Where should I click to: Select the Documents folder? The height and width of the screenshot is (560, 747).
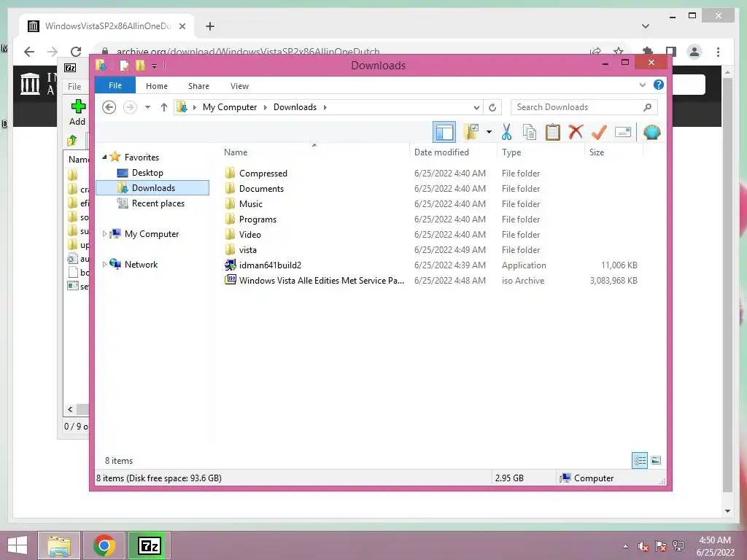coord(261,189)
